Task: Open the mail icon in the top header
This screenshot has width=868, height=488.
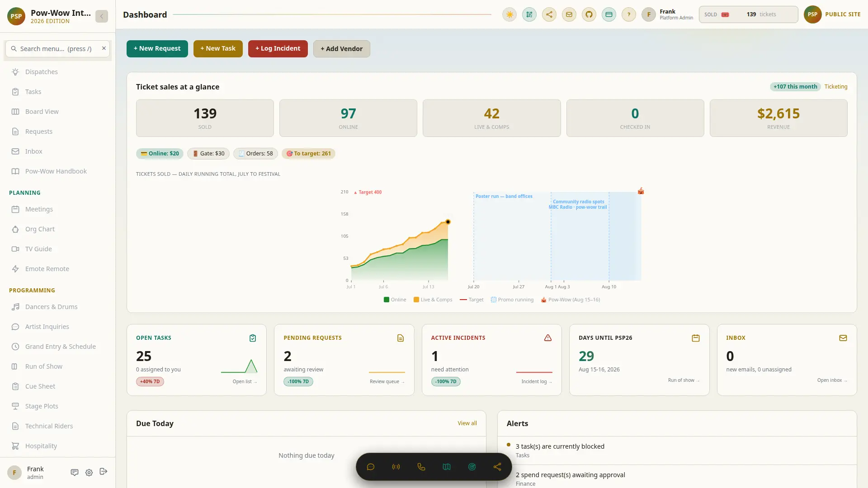Action: tap(569, 14)
